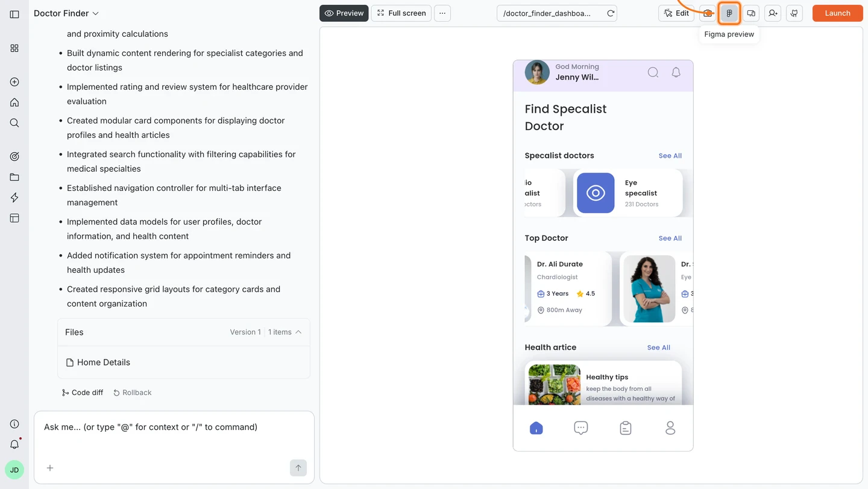Image resolution: width=868 pixels, height=489 pixels.
Task: Switch to Preview mode
Action: tap(344, 13)
